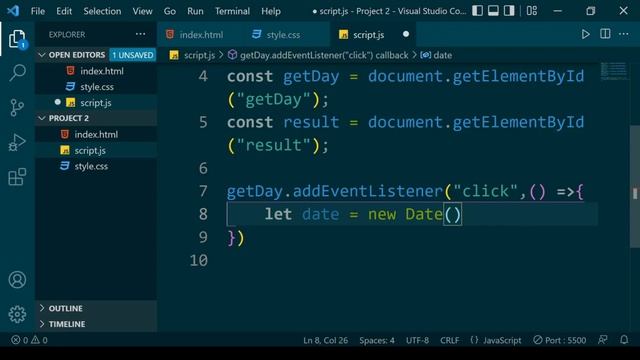This screenshot has width=640, height=360.
Task: Open Customize Layout icon in title bar
Action: tap(532, 11)
